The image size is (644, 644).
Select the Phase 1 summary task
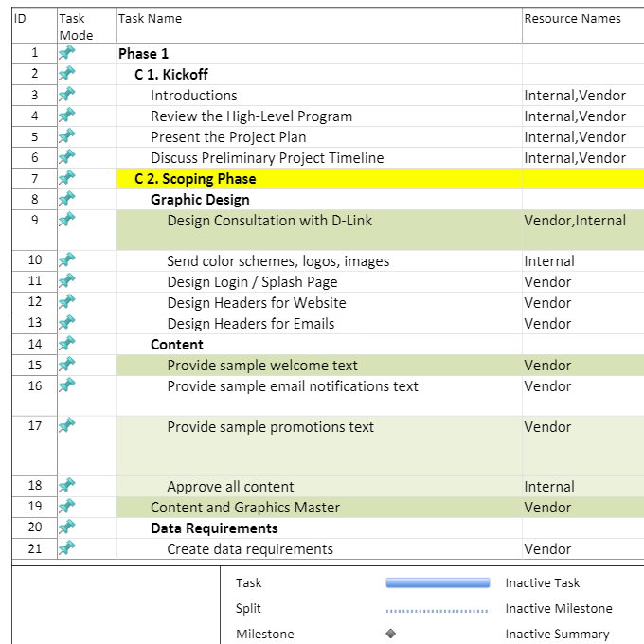(144, 54)
